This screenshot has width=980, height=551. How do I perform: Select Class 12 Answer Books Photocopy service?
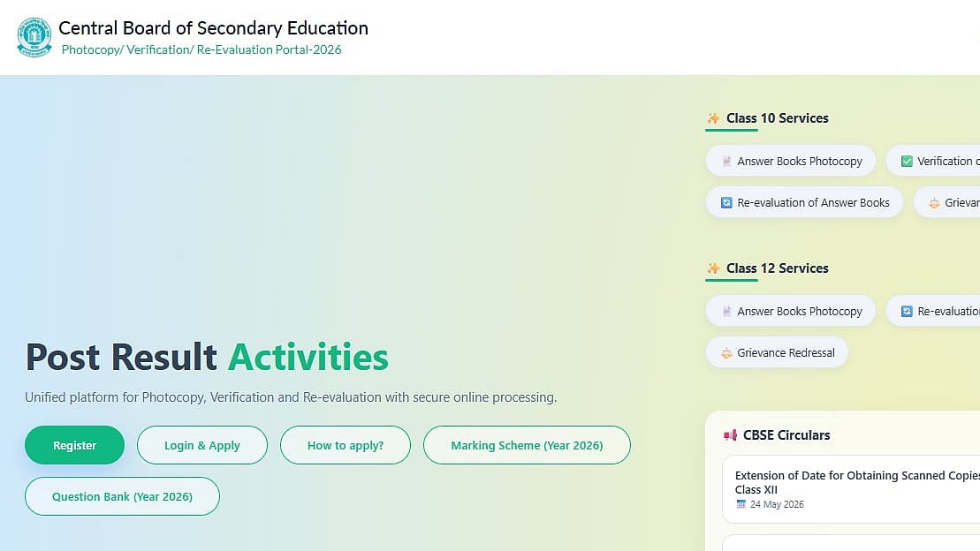point(791,311)
